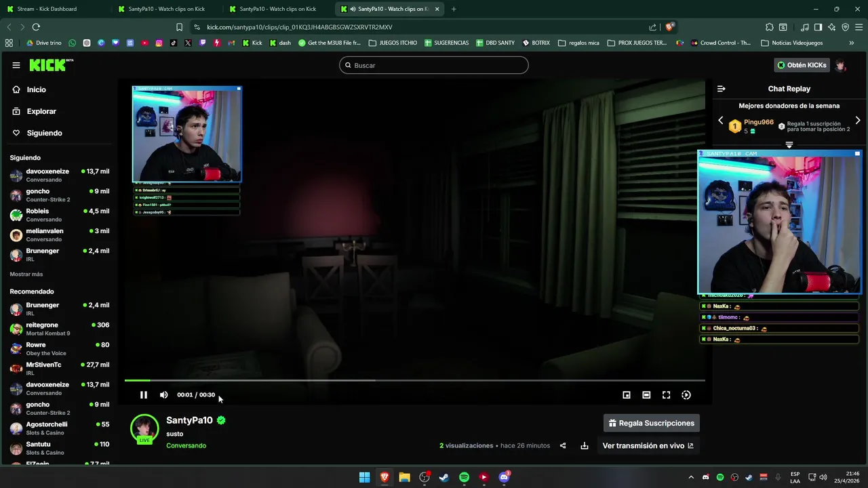Enable picture-in-picture mode
This screenshot has height=488, width=868.
click(x=627, y=394)
